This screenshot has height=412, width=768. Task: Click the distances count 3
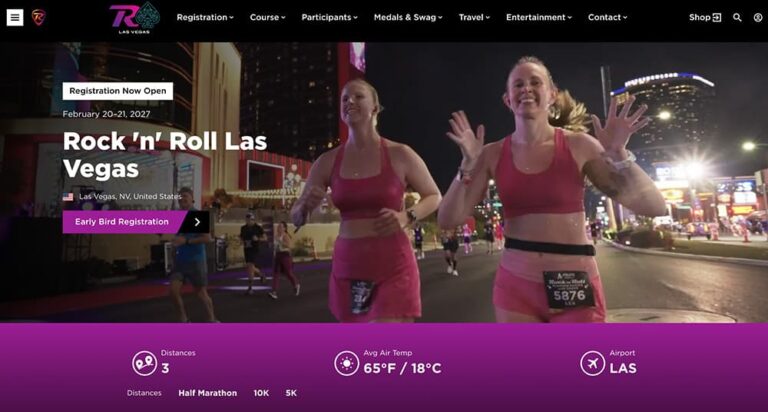(165, 368)
